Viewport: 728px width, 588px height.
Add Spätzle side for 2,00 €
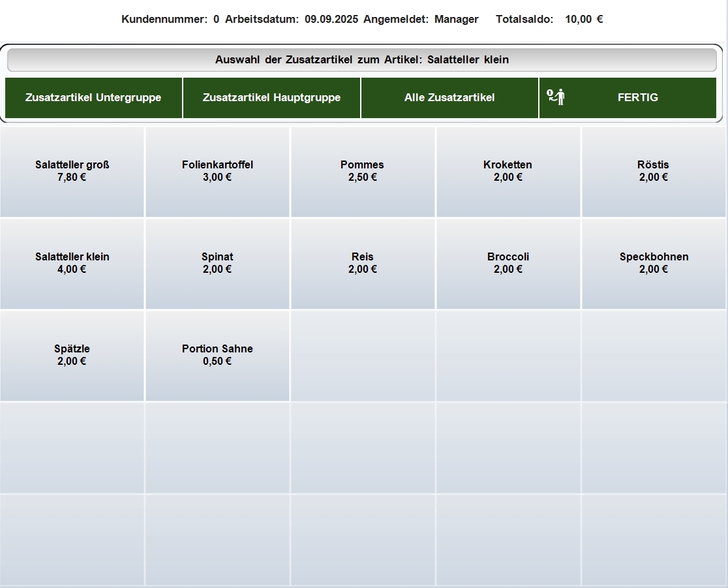[72, 356]
